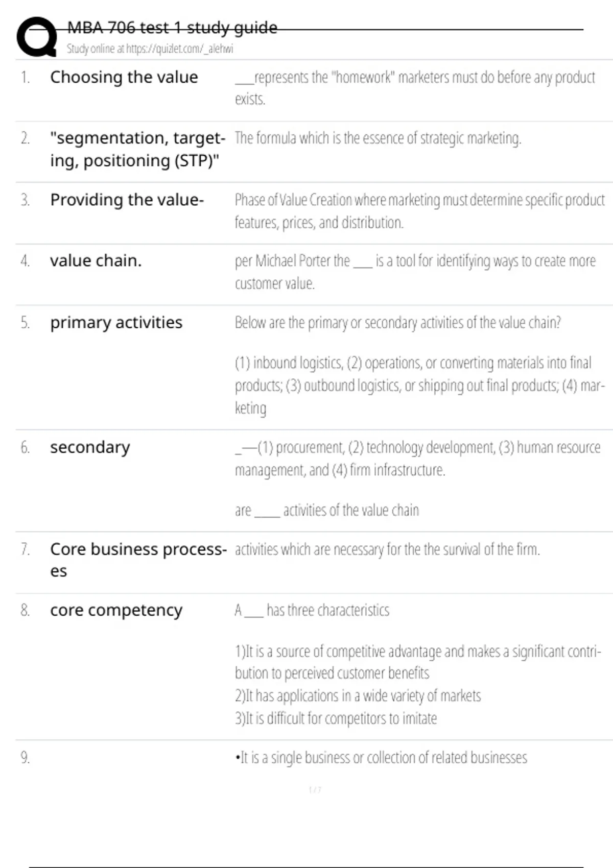Click the procurement and technology development definition
Image resolution: width=613 pixels, height=868 pixels.
click(x=417, y=458)
